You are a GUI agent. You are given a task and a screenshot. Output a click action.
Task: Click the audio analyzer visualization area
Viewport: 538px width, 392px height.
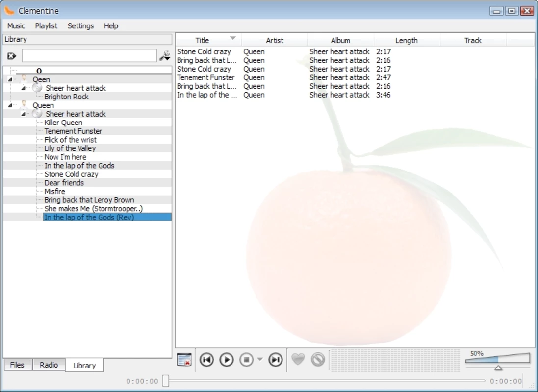pyautogui.click(x=395, y=360)
